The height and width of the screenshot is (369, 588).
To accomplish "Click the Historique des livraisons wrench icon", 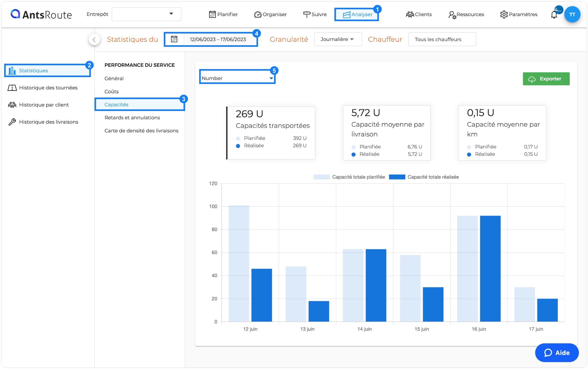I will (12, 122).
